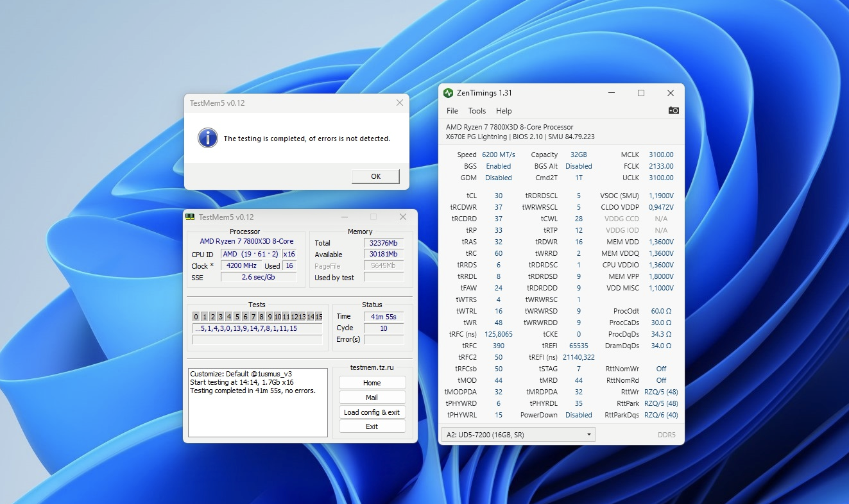The image size is (849, 504).
Task: Click the blue info icon in the dialog
Action: point(207,138)
